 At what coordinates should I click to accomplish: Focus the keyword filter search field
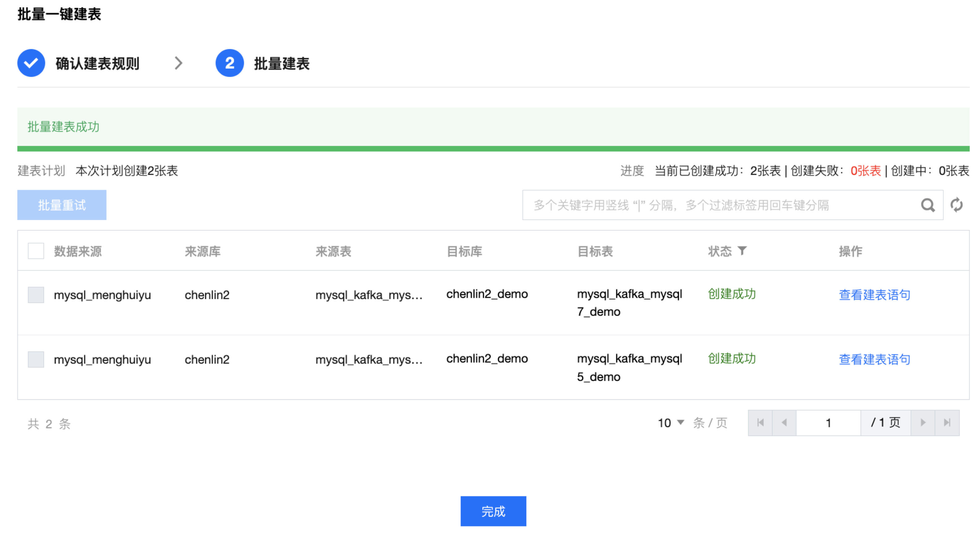tap(719, 205)
